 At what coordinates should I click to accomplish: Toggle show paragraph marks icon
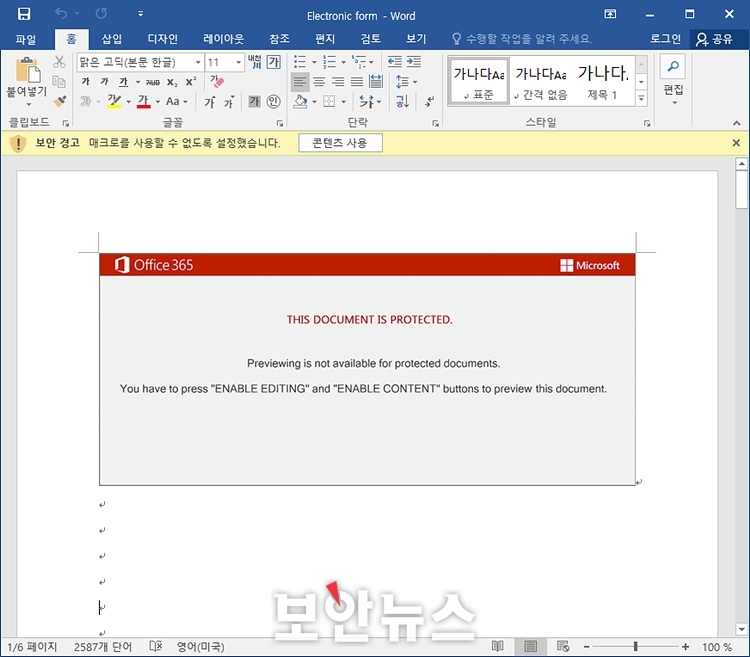(430, 101)
